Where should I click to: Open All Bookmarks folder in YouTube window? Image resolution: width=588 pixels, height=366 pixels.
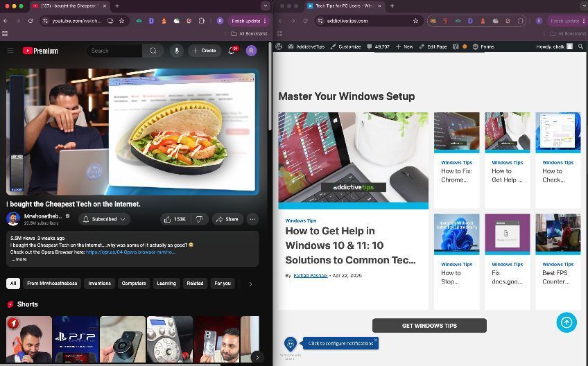point(250,34)
